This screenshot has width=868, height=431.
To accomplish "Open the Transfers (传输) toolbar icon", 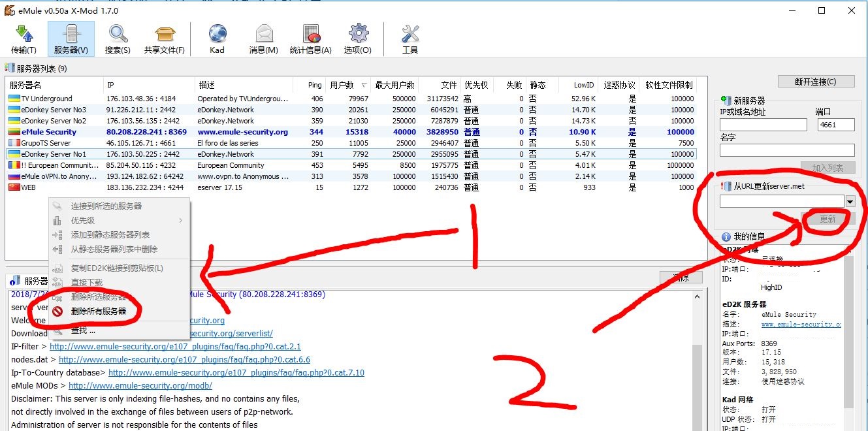I will (x=24, y=39).
